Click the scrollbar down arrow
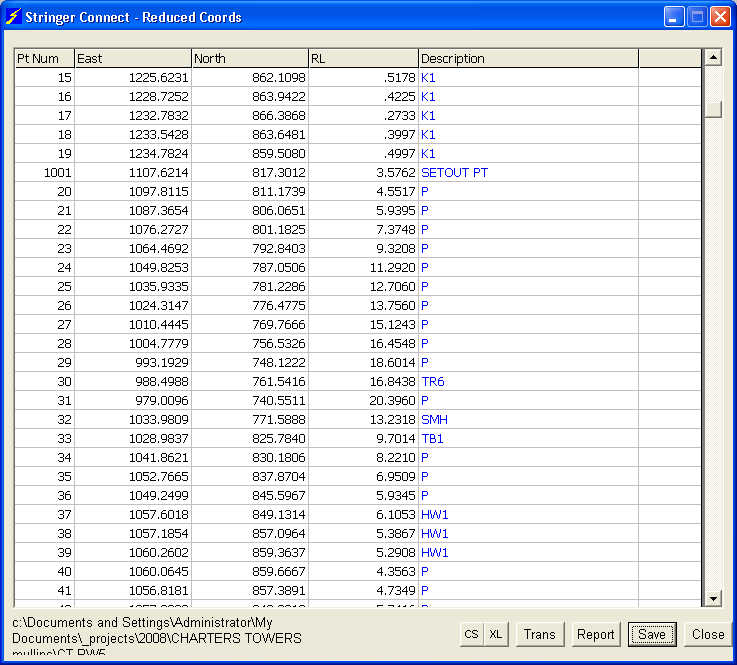The height and width of the screenshot is (665, 737). (713, 598)
